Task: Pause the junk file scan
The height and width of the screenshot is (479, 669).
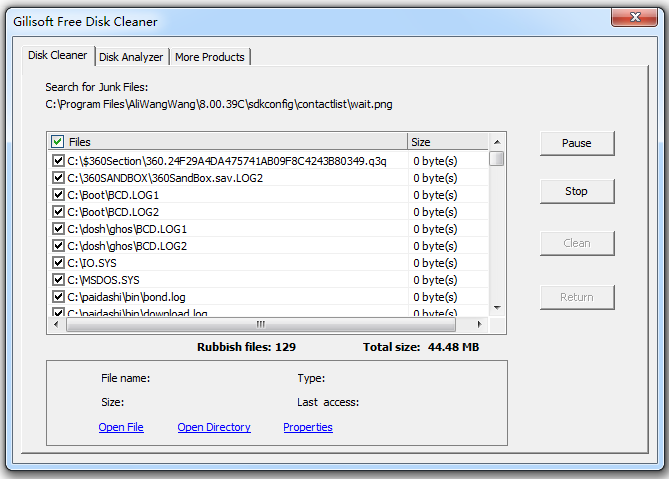Action: coord(577,143)
